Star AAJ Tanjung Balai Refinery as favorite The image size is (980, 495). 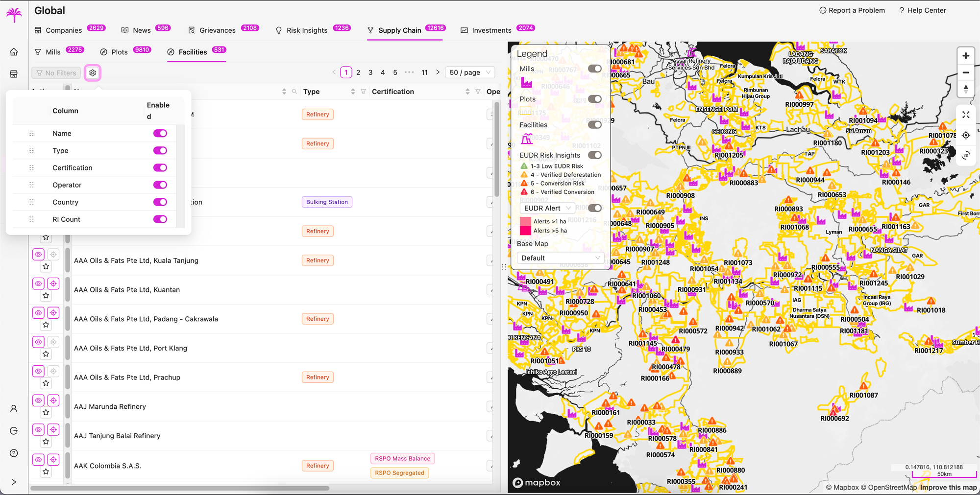coord(46,442)
